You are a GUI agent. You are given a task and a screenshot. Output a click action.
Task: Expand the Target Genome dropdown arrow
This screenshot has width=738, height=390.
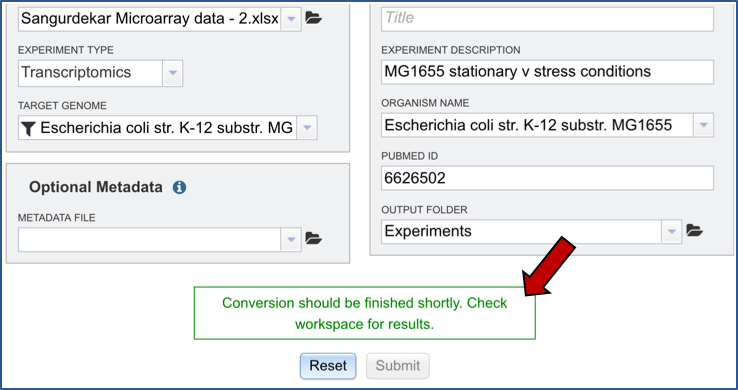307,127
